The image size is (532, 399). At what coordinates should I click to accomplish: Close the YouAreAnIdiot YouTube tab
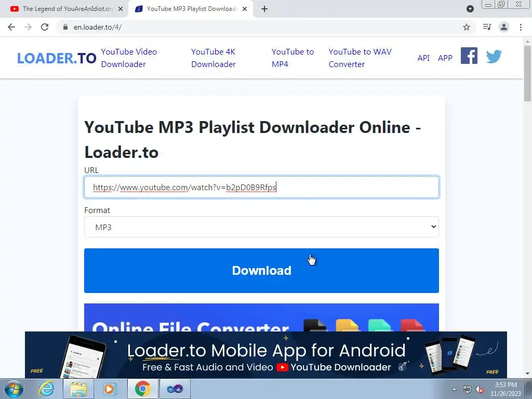point(121,9)
